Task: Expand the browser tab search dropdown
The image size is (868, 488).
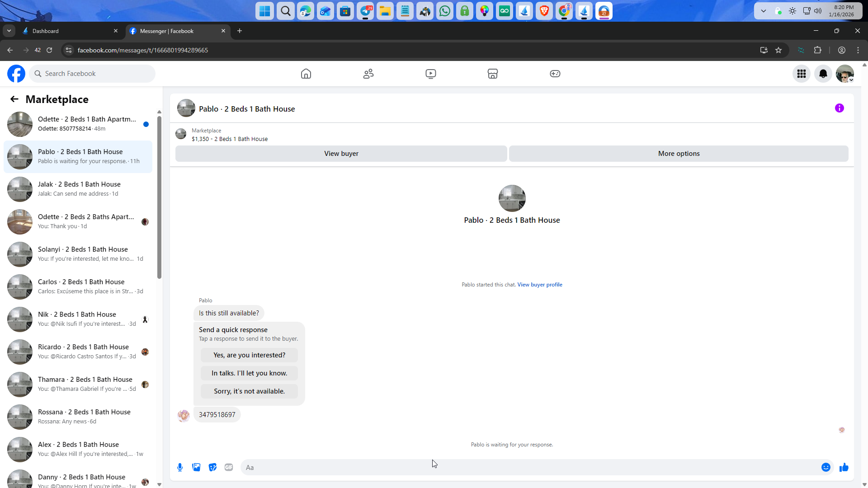Action: point(9,31)
